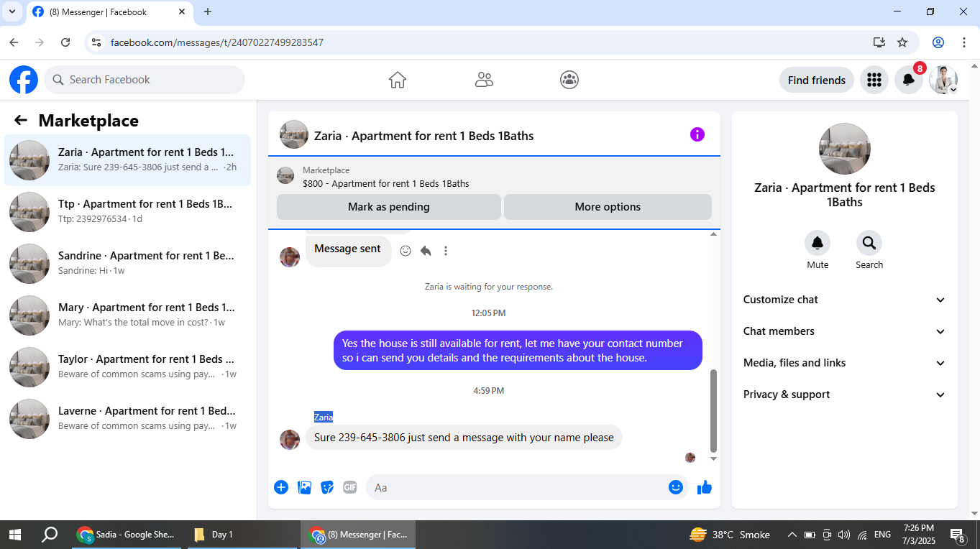The width and height of the screenshot is (980, 549).
Task: Choose a GIF in the composer
Action: [x=350, y=487]
